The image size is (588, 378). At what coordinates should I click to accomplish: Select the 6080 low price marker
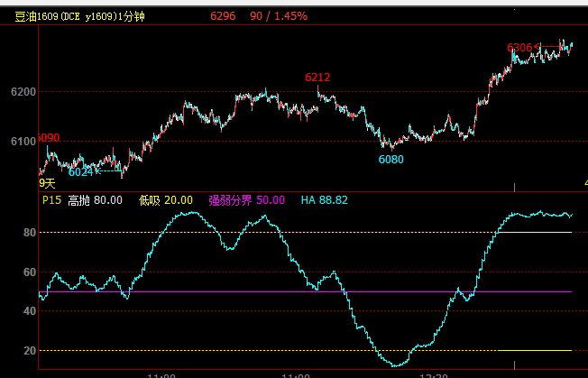click(391, 160)
